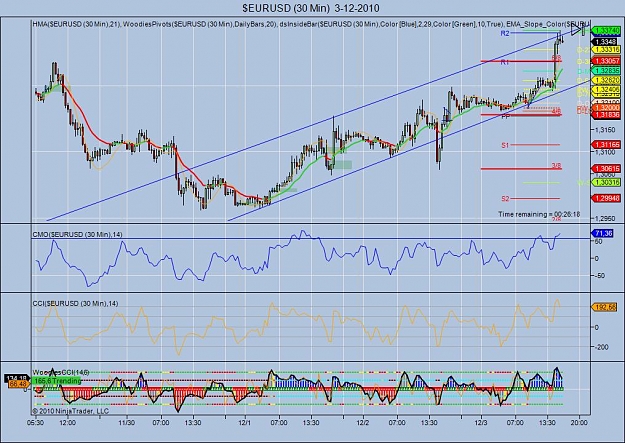This screenshot has width=625, height=443.
Task: Click the dsInsideBar indicator label at top
Action: click(x=392, y=24)
